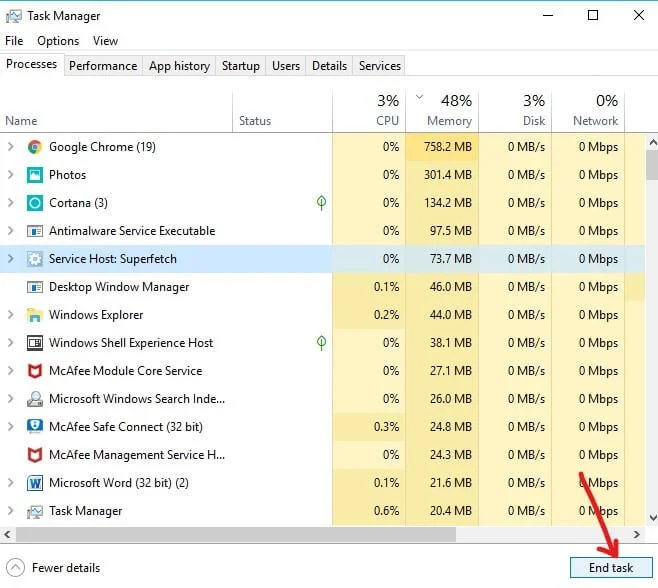Click the Antimalware Service Executable icon

coord(35,231)
